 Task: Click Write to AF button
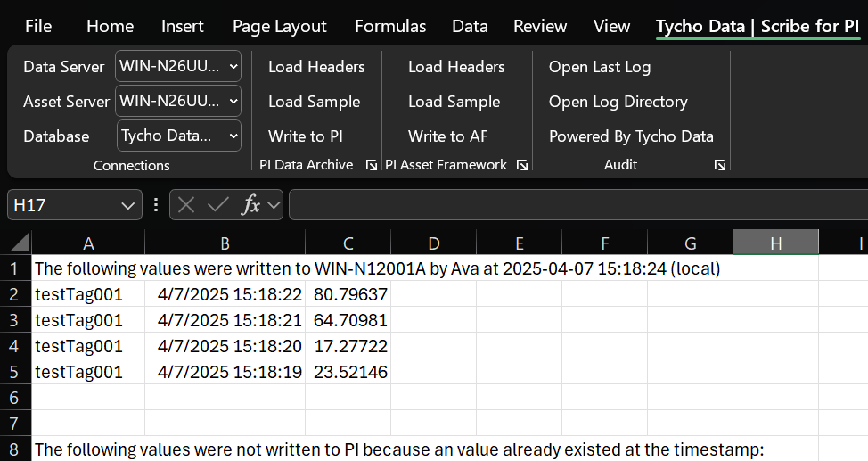(x=447, y=136)
